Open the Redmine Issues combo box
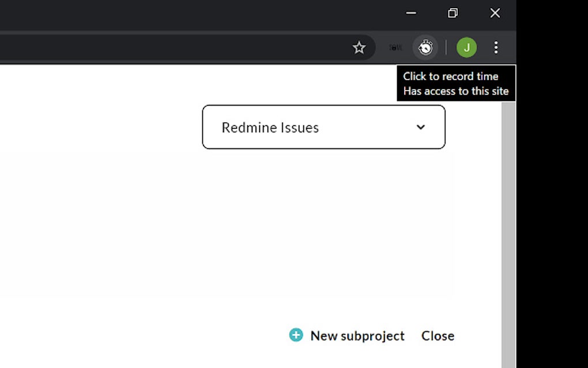 click(323, 127)
